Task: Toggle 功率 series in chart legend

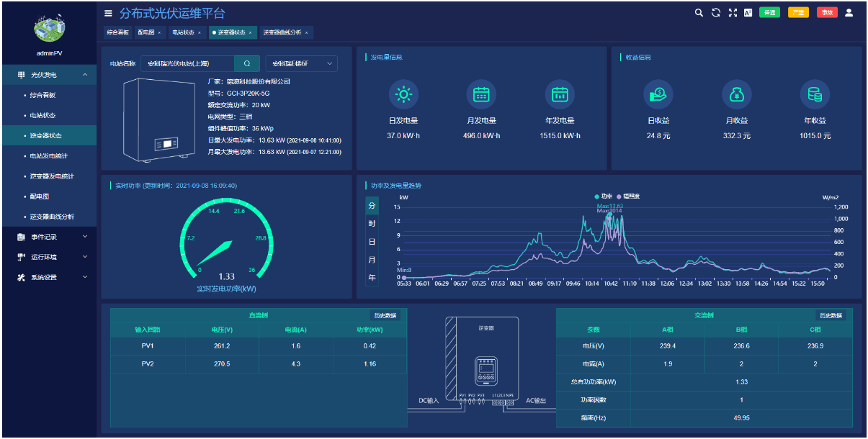Action: [602, 196]
